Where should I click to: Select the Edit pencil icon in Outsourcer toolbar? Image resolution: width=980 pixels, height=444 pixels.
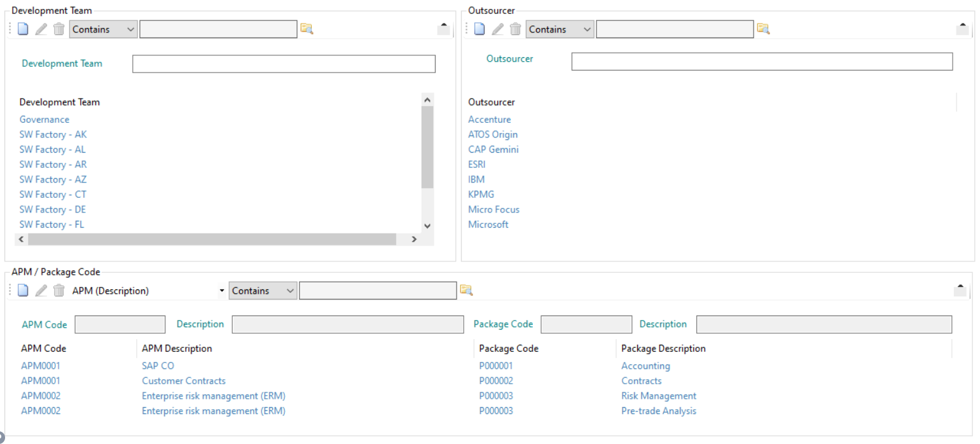(497, 29)
